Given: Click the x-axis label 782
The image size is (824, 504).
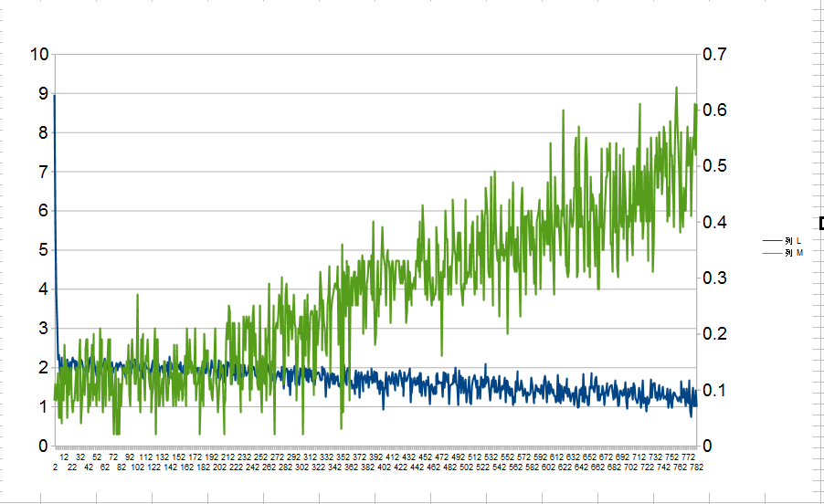Looking at the screenshot, I should [696, 467].
